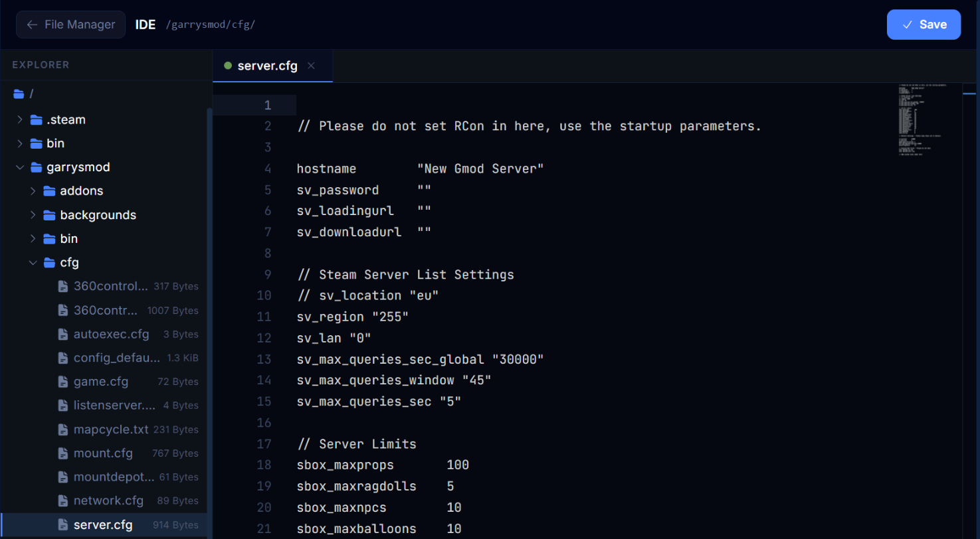Click the autoexec.cfg file icon
Image resolution: width=980 pixels, height=539 pixels.
coord(62,334)
